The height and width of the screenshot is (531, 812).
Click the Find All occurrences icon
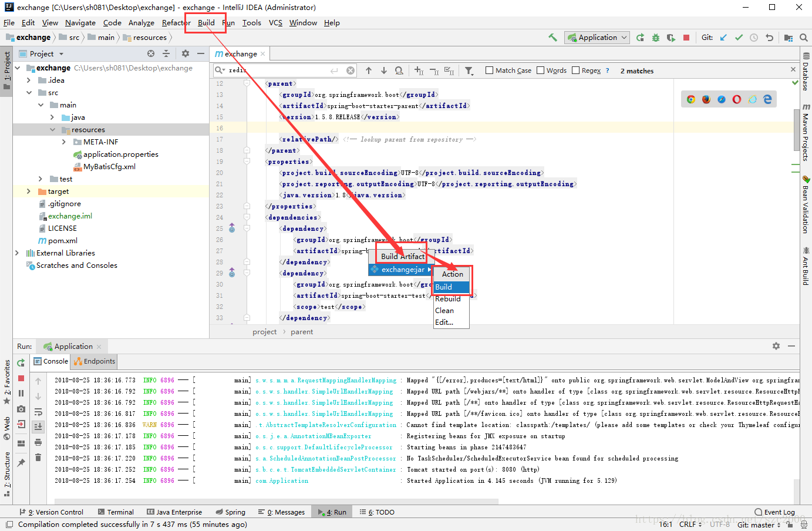coord(399,70)
